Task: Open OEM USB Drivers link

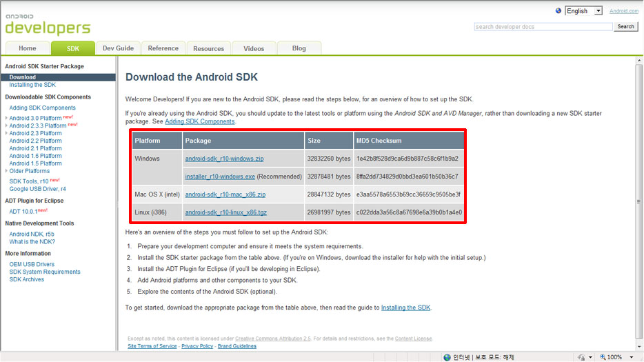Action: click(x=32, y=264)
